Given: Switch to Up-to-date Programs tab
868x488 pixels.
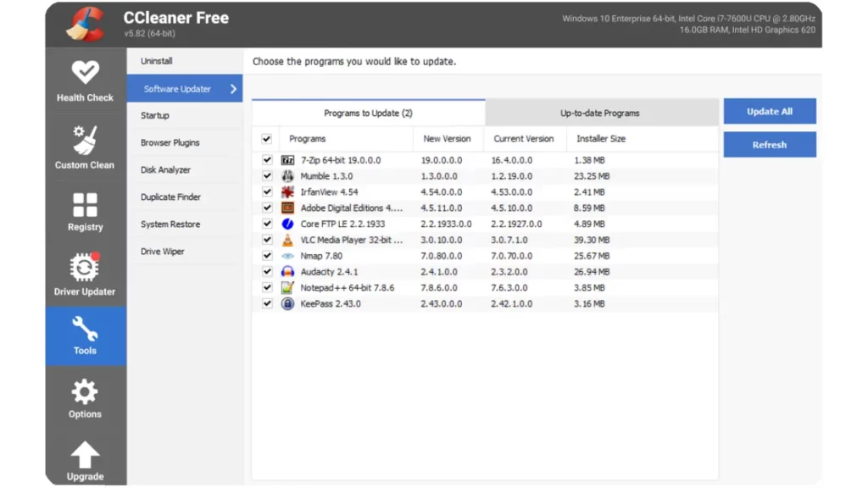Looking at the screenshot, I should tap(599, 113).
